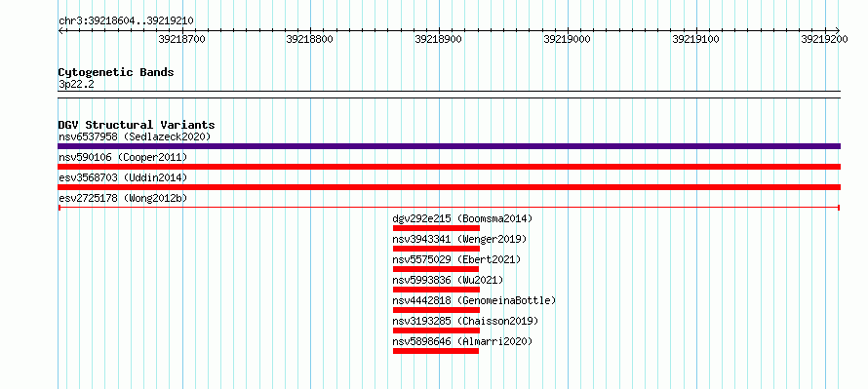The height and width of the screenshot is (389, 868).
Task: Click the red esv3568703 variant bar
Action: pyautogui.click(x=449, y=187)
